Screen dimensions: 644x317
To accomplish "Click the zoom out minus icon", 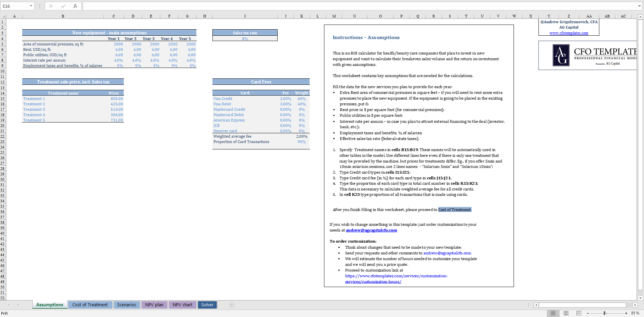I will tap(588, 313).
